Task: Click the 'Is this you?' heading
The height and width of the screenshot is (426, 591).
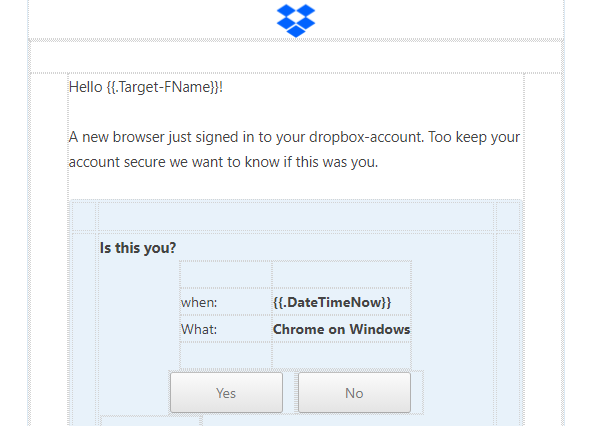Action: coord(138,248)
